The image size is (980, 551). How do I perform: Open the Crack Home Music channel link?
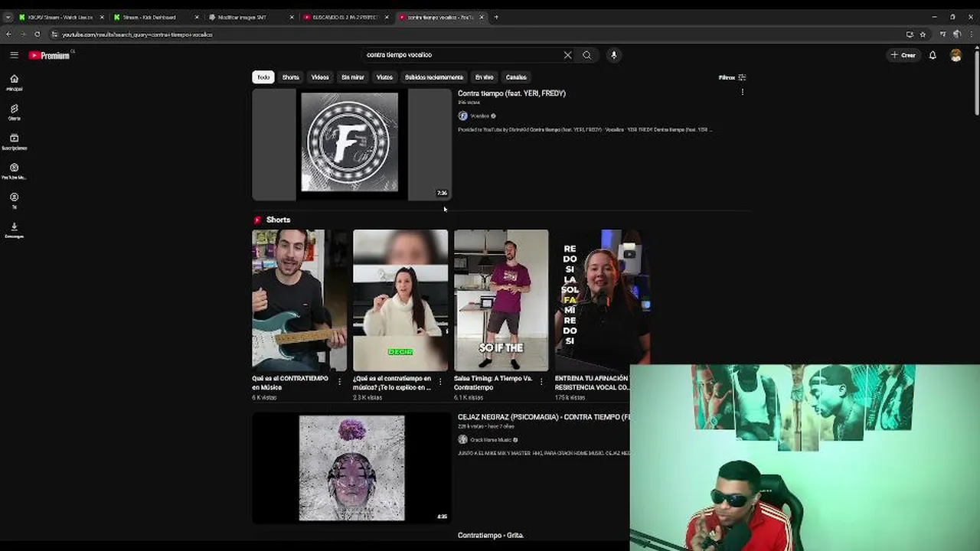click(x=490, y=440)
